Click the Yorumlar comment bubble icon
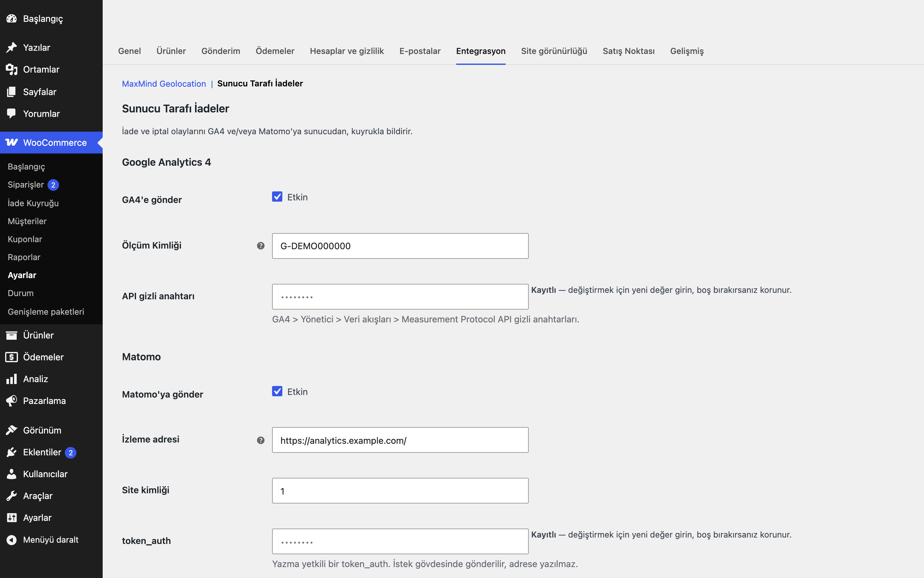This screenshot has width=924, height=578. (12, 114)
